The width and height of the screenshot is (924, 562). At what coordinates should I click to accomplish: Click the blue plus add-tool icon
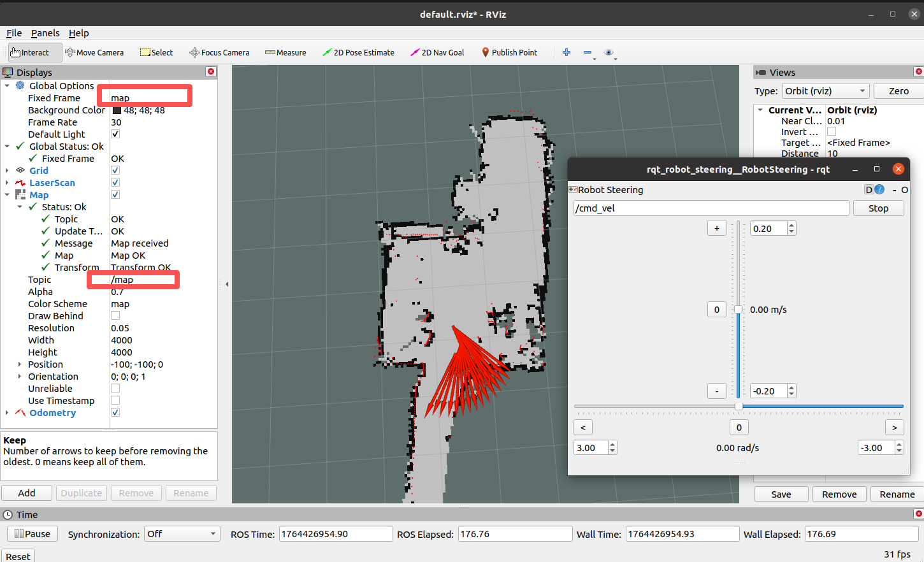tap(567, 52)
